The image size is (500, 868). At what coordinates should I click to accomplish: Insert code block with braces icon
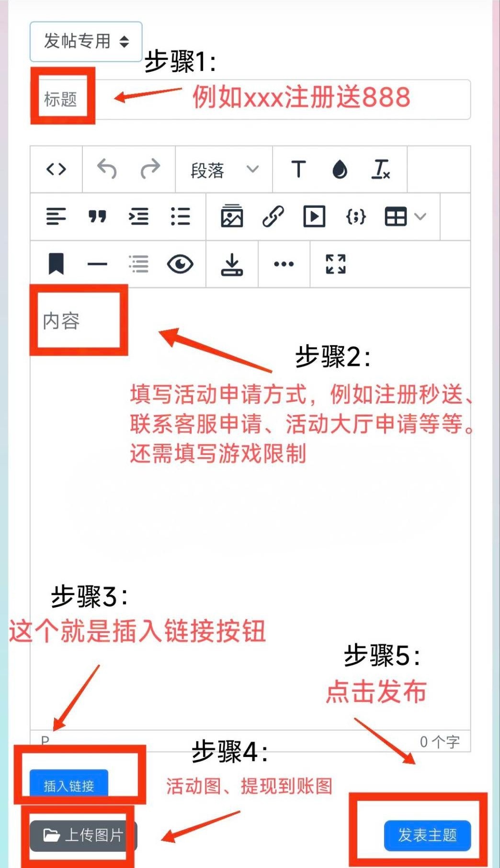[x=356, y=216]
